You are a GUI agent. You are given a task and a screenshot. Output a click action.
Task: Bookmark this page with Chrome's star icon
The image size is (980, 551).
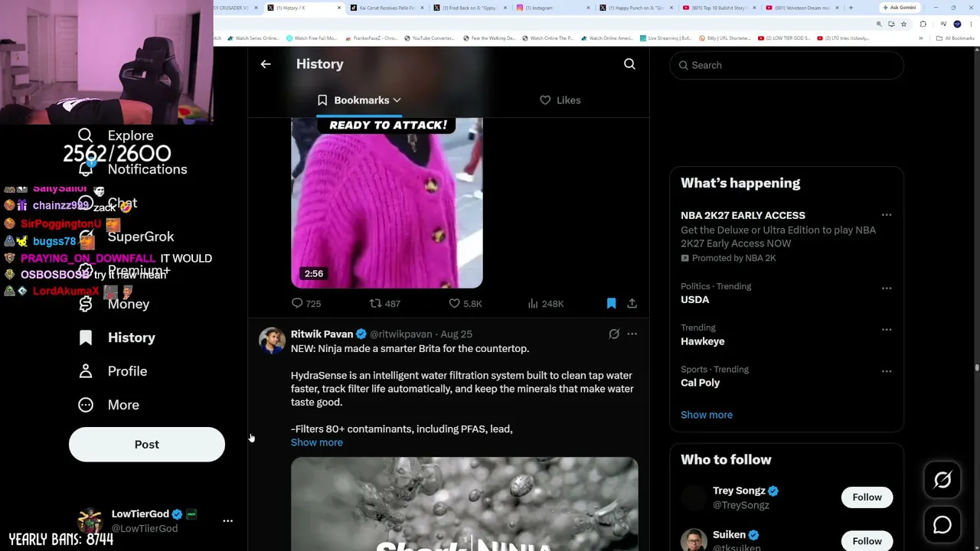point(903,24)
